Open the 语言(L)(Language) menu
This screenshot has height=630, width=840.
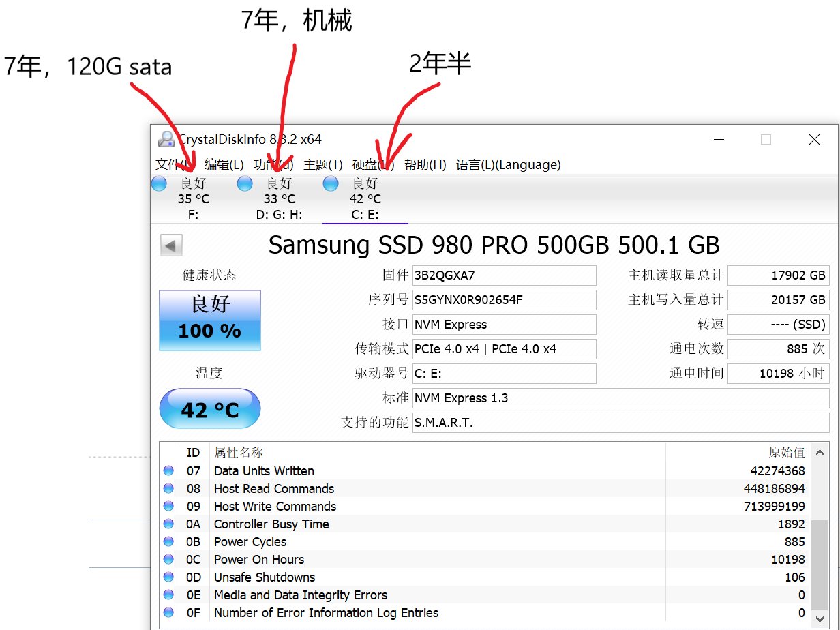509,164
